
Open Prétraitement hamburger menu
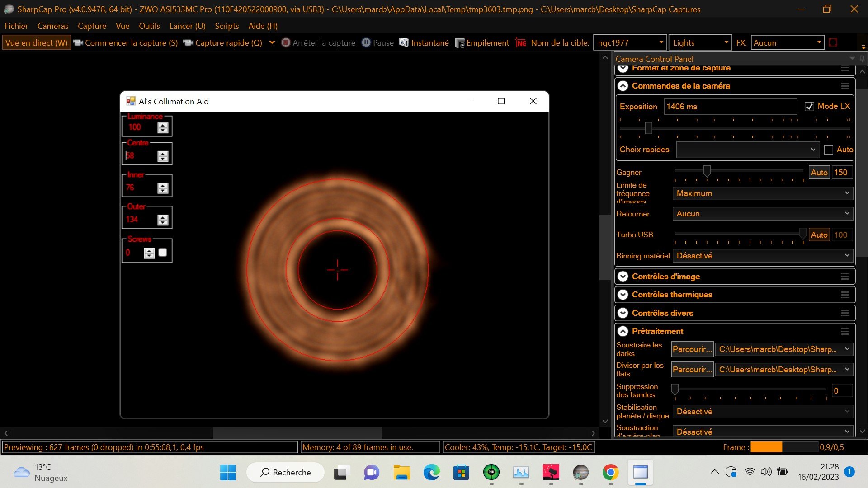(x=845, y=331)
